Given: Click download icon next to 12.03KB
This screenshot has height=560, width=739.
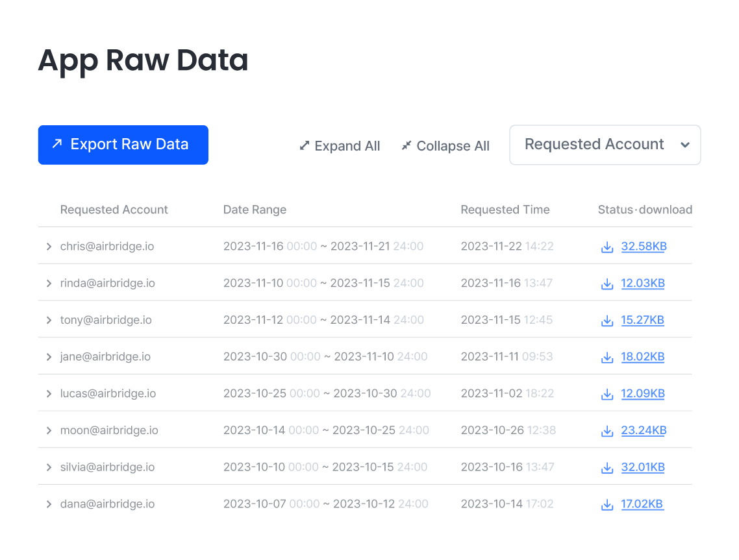Looking at the screenshot, I should [607, 284].
